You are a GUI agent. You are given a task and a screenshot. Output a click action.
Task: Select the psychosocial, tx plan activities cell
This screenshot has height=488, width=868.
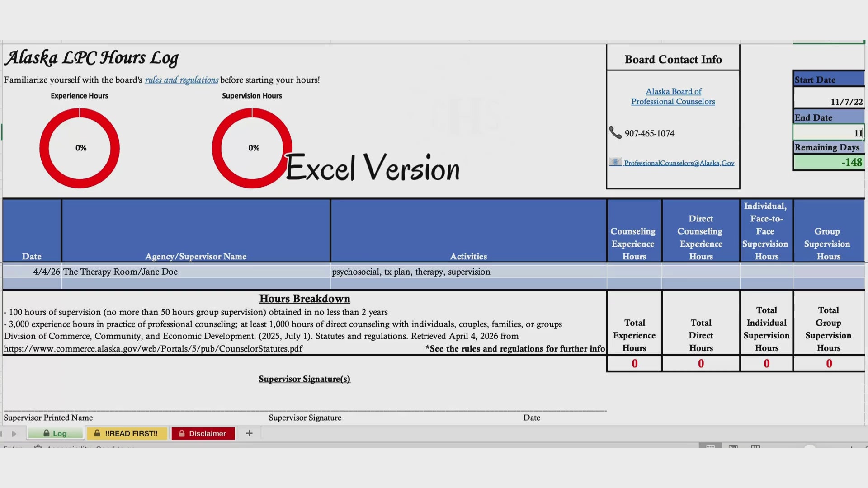[468, 272]
